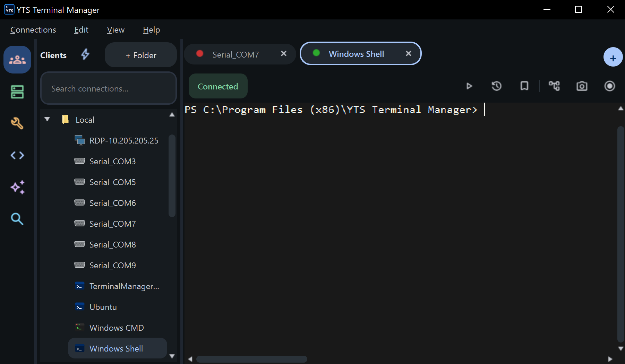The height and width of the screenshot is (364, 625).
Task: Close the Serial_COM7 tab
Action: (x=284, y=53)
